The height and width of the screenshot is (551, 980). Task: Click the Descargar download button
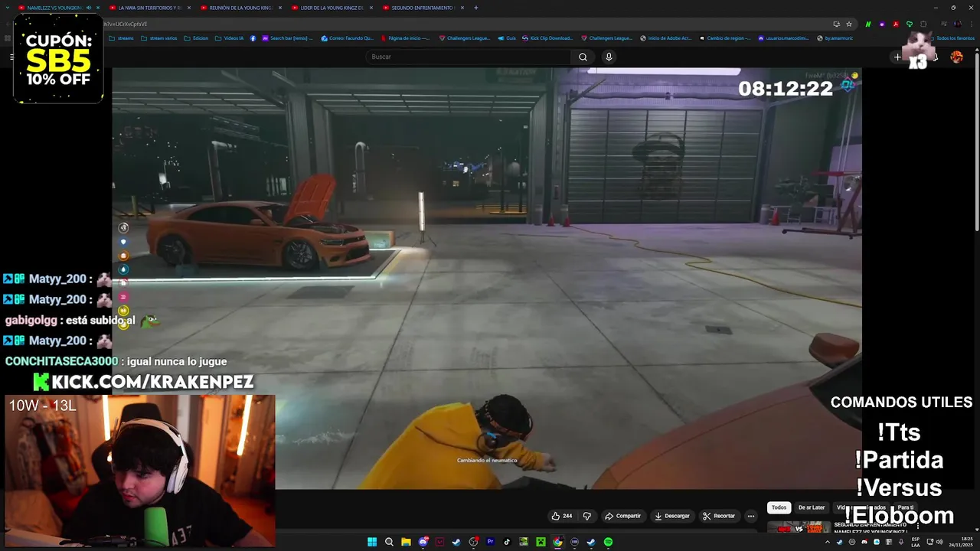click(671, 516)
